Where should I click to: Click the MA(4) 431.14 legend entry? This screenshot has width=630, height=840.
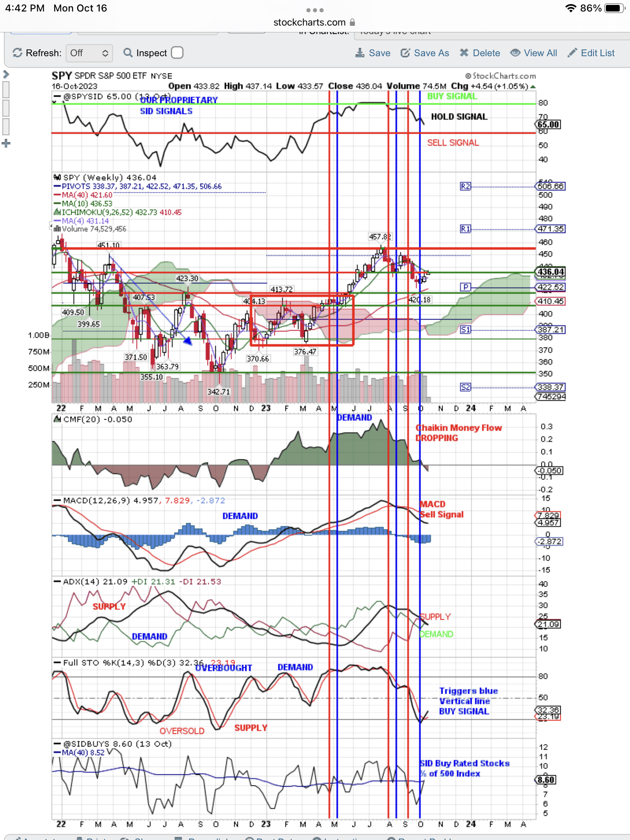[x=81, y=221]
